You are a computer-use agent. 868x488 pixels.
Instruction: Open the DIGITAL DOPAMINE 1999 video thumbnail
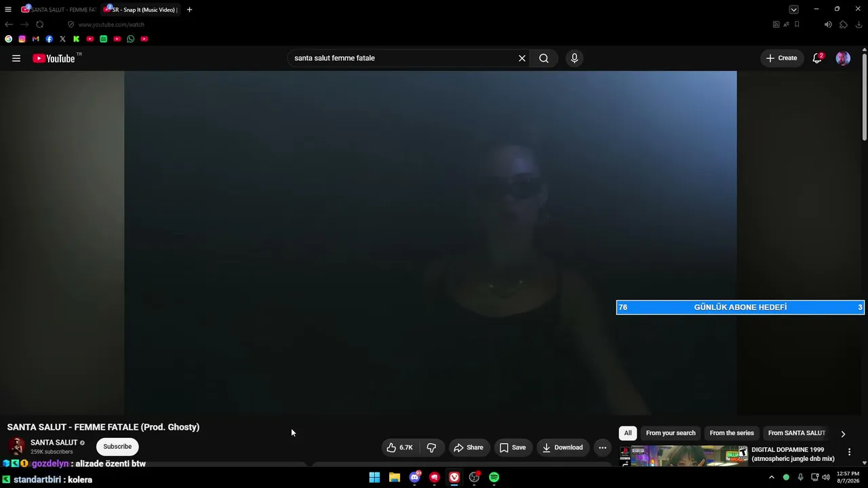pyautogui.click(x=684, y=455)
